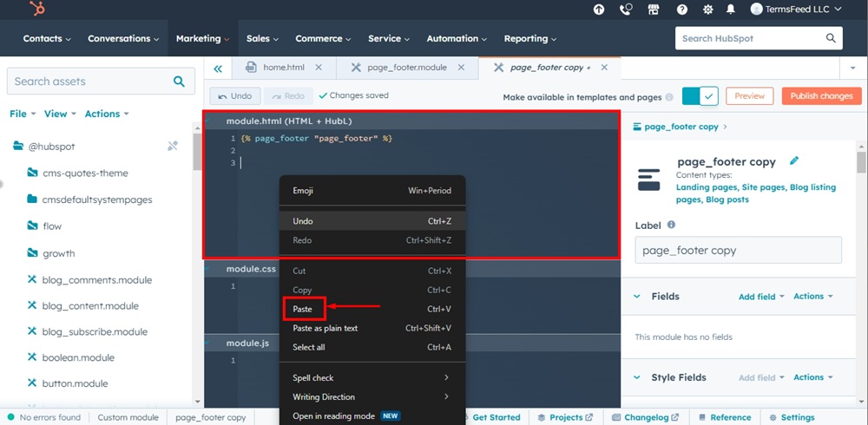Open Actions dropdown in Fields section
The image size is (868, 425).
pos(813,296)
